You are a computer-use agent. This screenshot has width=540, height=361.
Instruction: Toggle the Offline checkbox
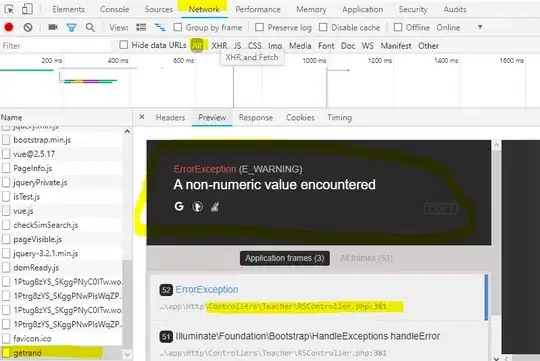tap(398, 27)
